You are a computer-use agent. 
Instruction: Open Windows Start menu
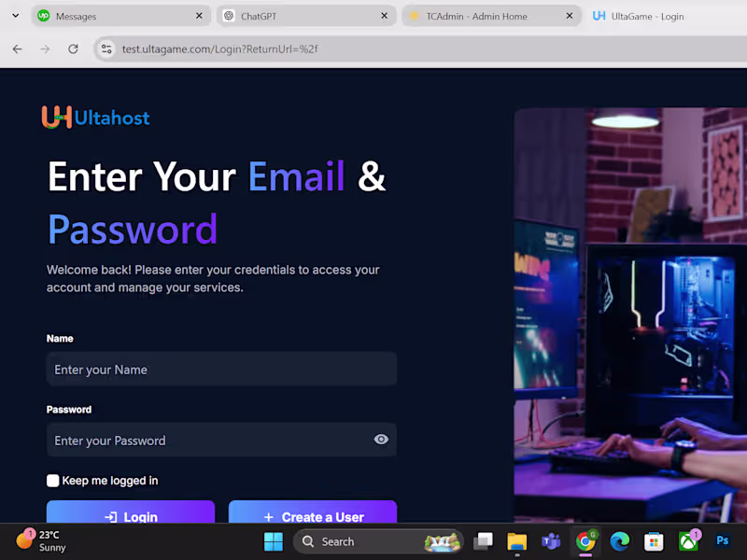(x=274, y=541)
